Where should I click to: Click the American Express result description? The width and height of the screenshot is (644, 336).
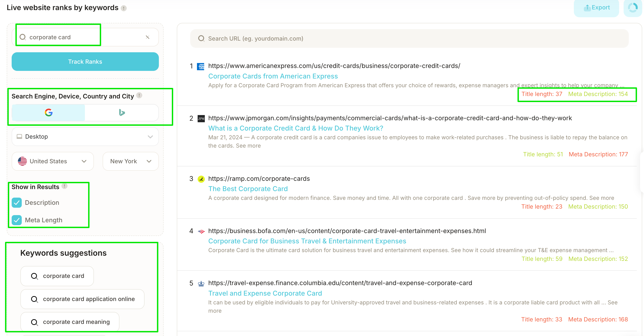[416, 85]
